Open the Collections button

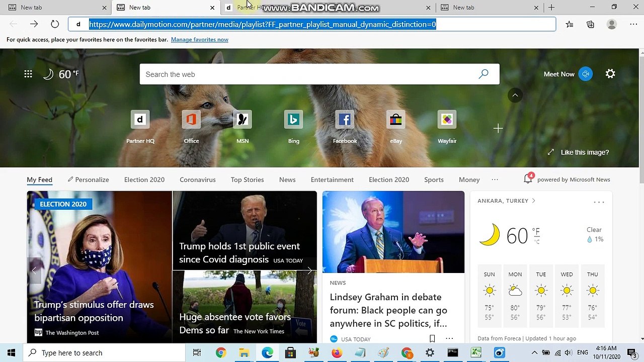(x=591, y=24)
